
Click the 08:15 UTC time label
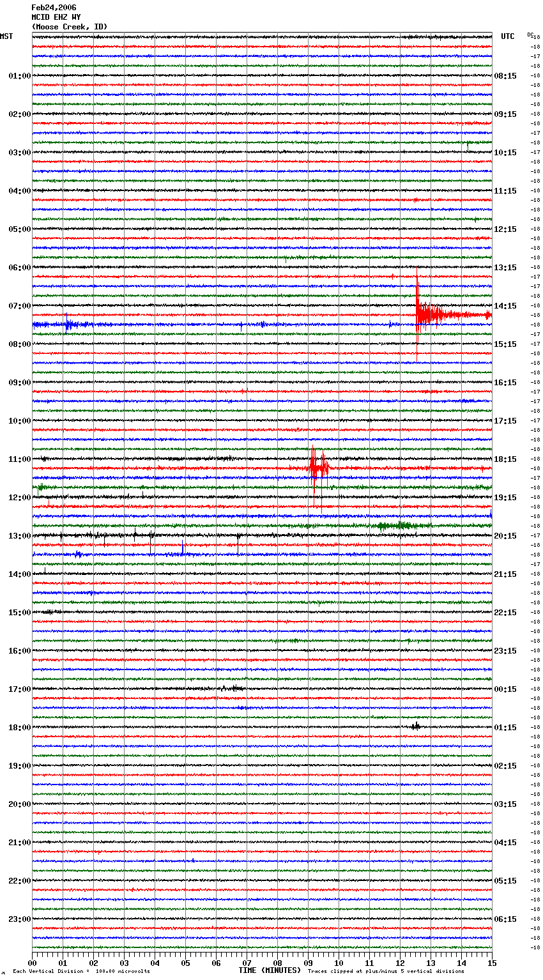click(505, 76)
